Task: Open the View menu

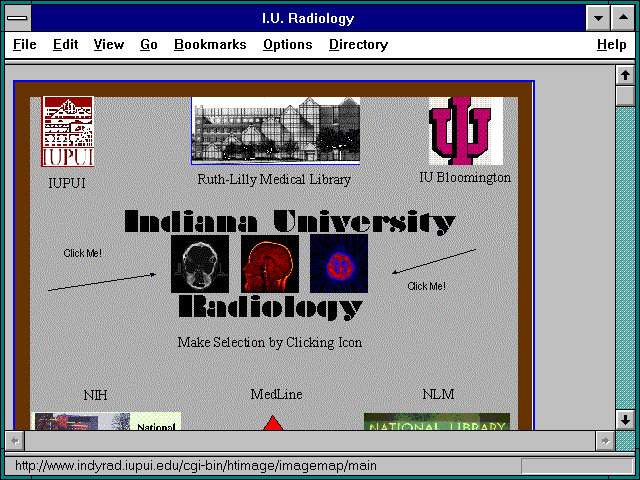Action: (109, 44)
